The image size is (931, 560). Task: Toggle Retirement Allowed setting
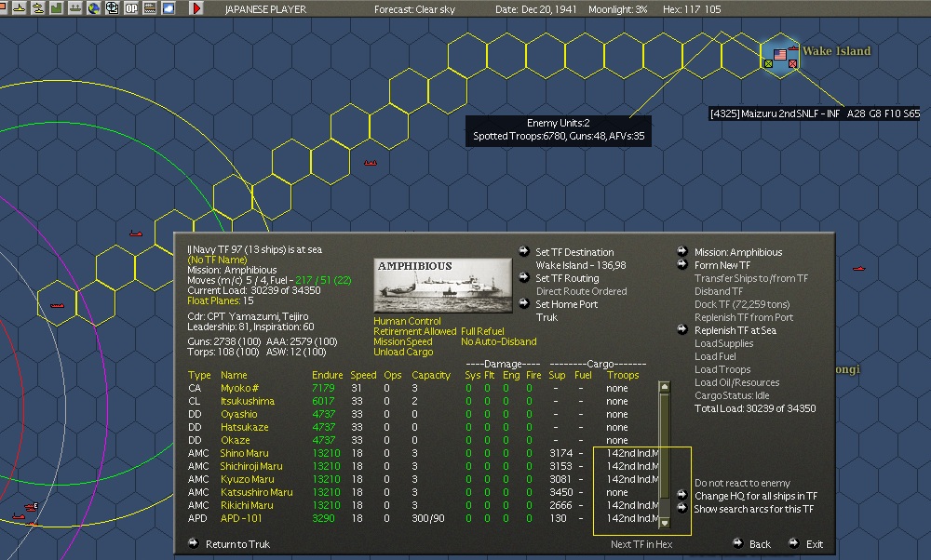415,331
